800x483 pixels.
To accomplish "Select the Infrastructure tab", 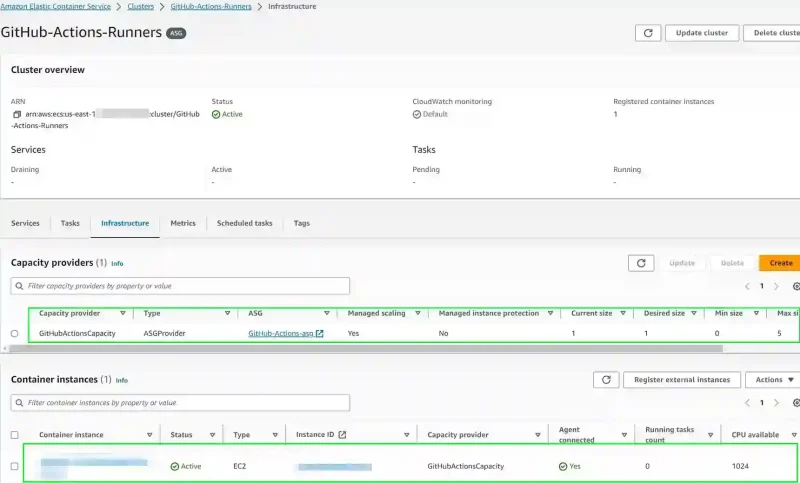I will coord(125,223).
